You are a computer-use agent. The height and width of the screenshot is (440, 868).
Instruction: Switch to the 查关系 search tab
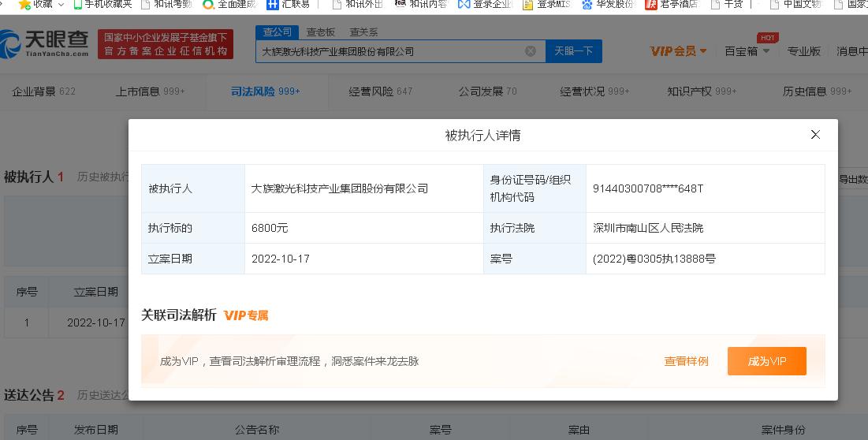click(x=363, y=32)
